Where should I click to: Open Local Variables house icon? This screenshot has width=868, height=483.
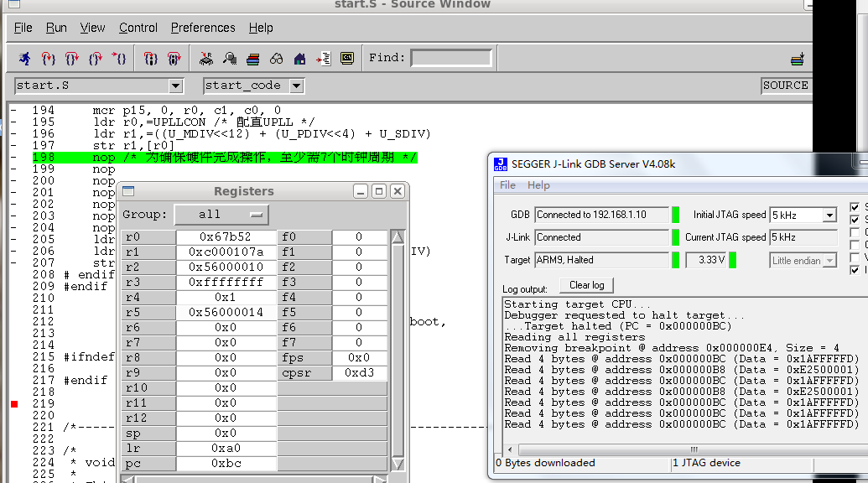[x=299, y=58]
